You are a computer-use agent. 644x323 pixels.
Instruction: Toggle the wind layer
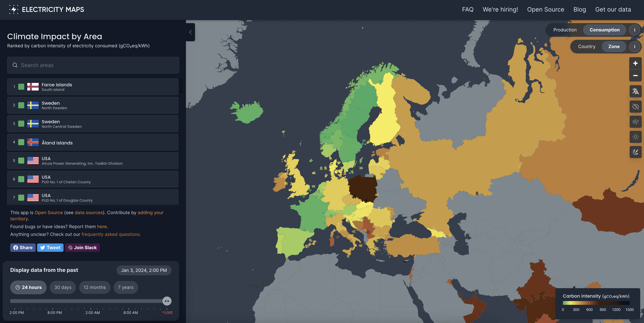point(635,122)
